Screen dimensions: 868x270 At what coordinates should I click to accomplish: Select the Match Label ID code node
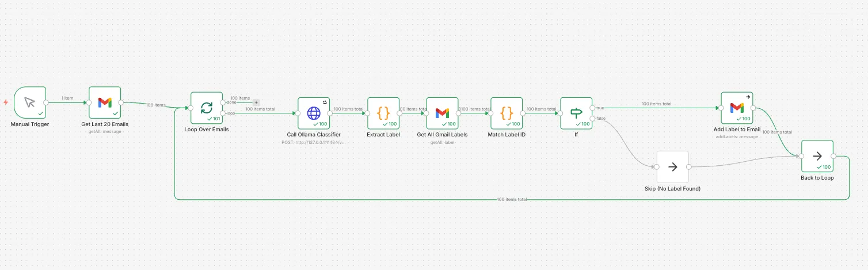(507, 113)
